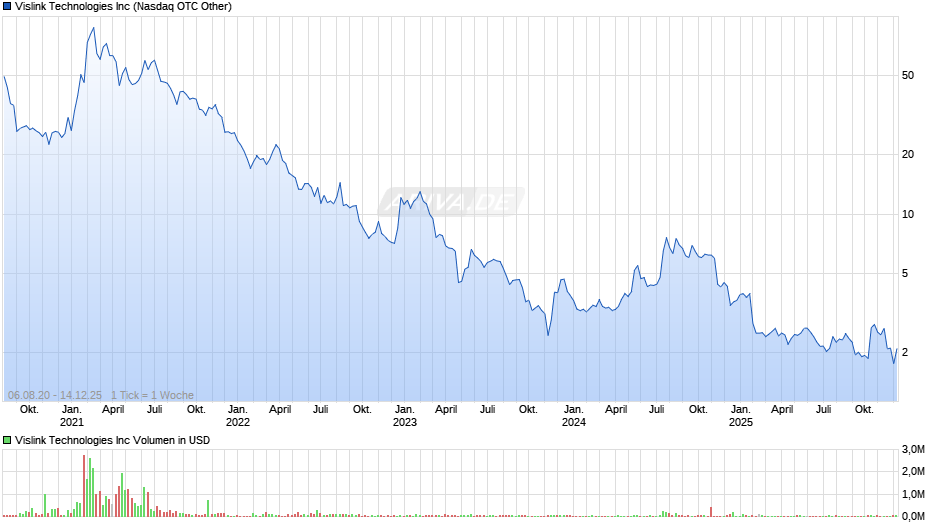Click the chart title 'Vislink Technologies Inc (Nasdaq OTC Other)'
This screenshot has width=940, height=526.
coord(123,7)
